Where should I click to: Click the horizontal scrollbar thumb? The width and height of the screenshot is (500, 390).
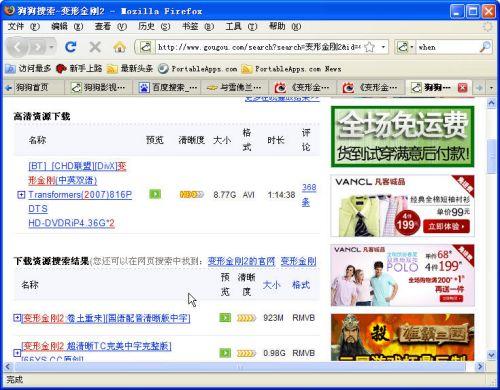click(240, 367)
